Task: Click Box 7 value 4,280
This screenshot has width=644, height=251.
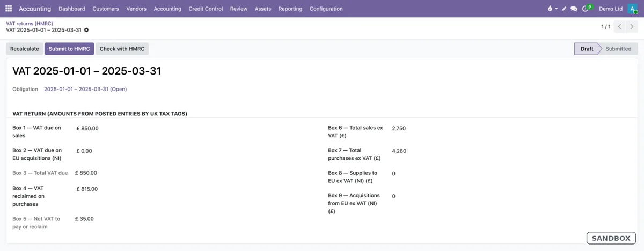Action: [399, 151]
